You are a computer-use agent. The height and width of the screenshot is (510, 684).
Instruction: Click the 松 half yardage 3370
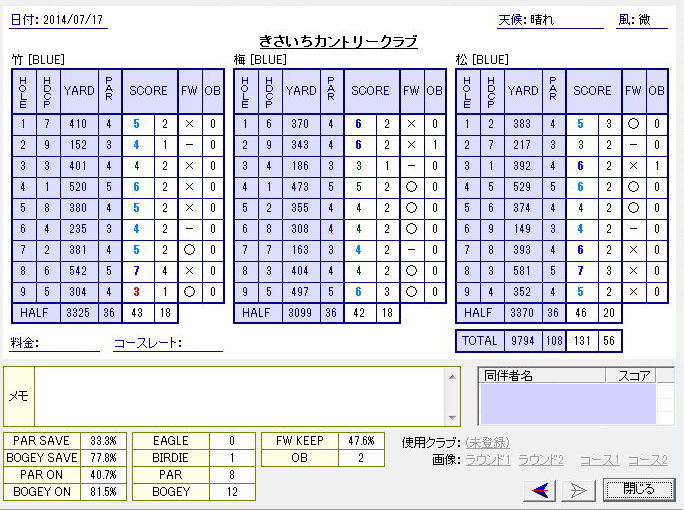click(x=523, y=313)
